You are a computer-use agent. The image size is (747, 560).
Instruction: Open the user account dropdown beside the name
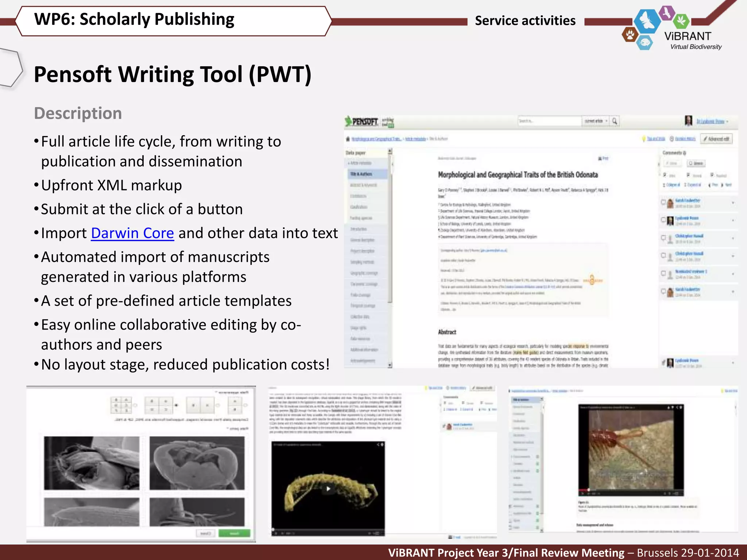(x=727, y=121)
